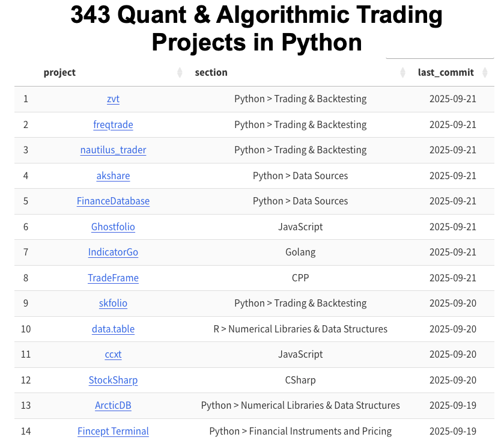Screen dimensions: 504x440
Task: Open the akshare project link
Action: 113,176
